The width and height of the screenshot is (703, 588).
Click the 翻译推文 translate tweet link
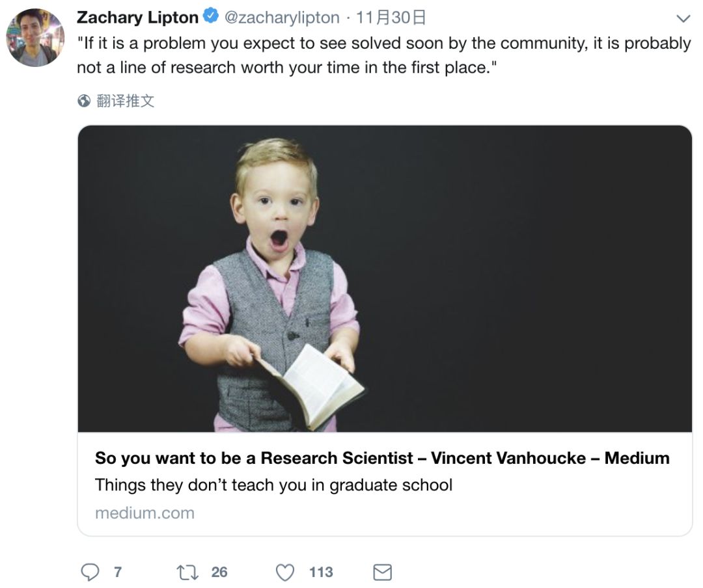[125, 101]
